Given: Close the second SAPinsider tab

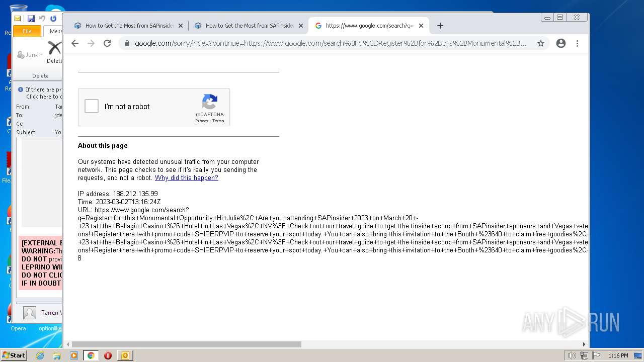Looking at the screenshot, I should coord(301,26).
